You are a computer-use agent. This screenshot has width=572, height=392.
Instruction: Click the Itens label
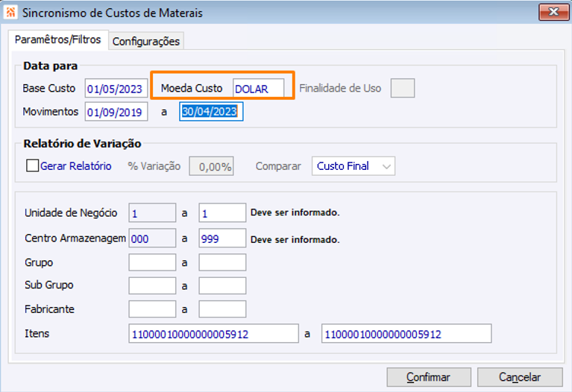coord(37,333)
